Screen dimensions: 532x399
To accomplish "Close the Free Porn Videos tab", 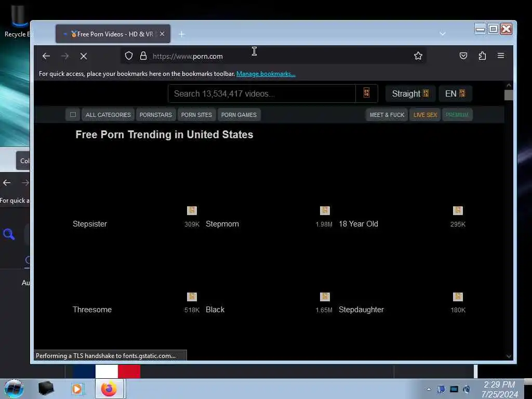I will [x=162, y=34].
